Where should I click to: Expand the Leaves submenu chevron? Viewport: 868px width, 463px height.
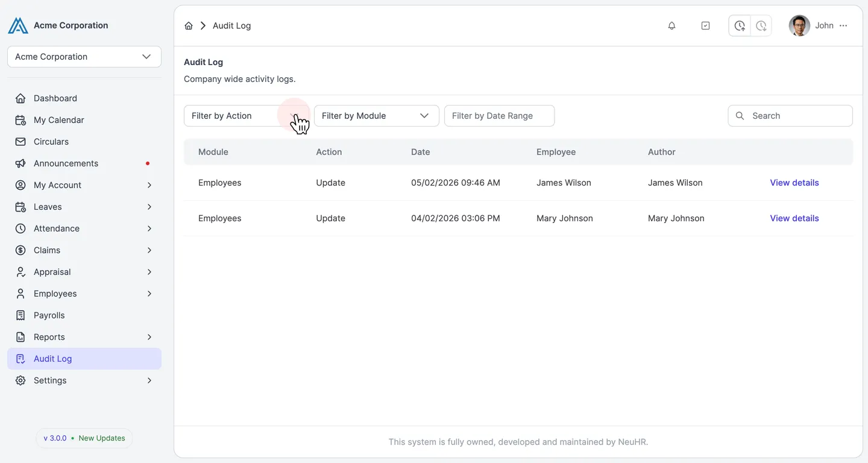[149, 207]
